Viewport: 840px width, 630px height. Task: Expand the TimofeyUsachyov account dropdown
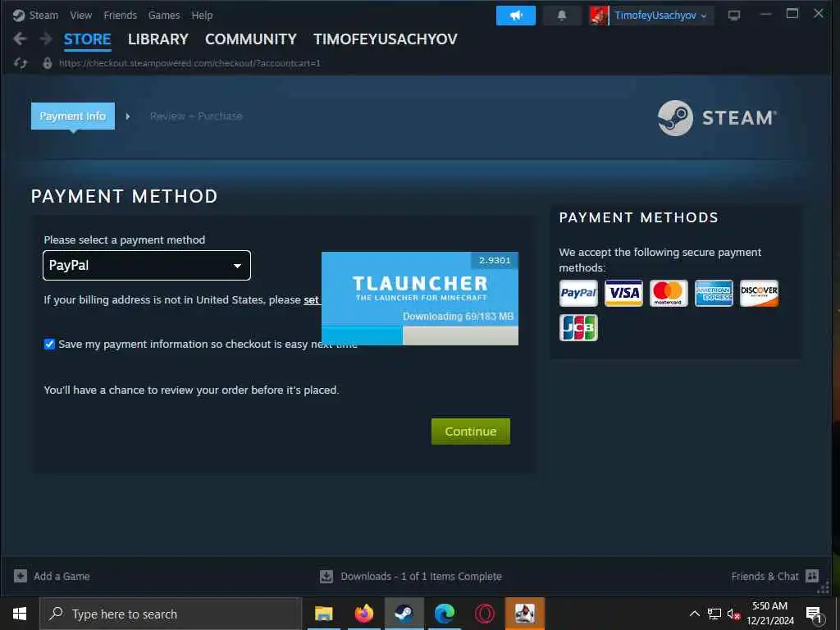tap(660, 16)
